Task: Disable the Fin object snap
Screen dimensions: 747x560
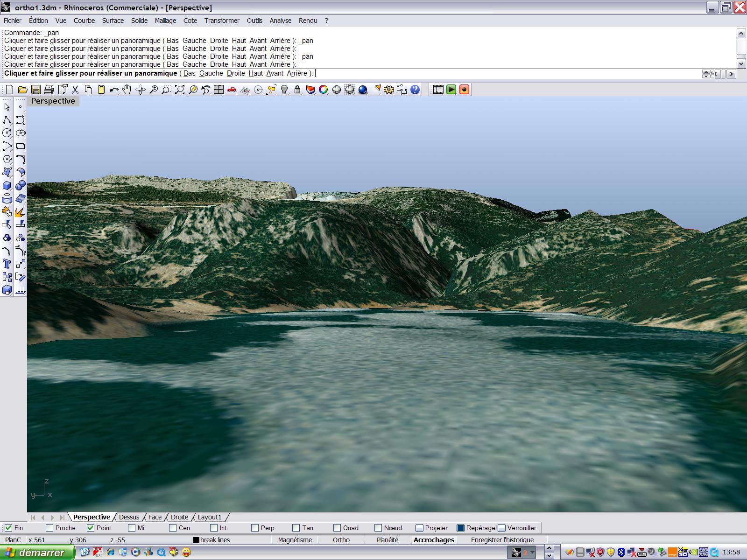Action: pyautogui.click(x=8, y=528)
